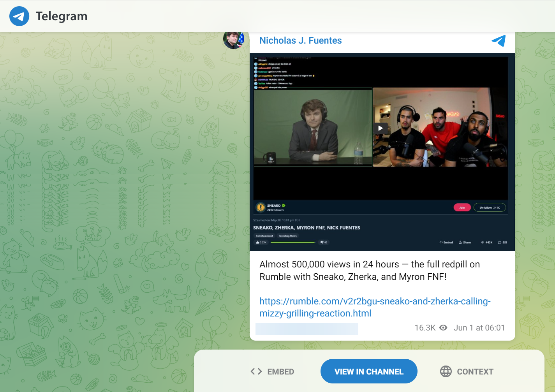The height and width of the screenshot is (392, 555).
Task: Open the rumble.com video link
Action: click(x=375, y=307)
